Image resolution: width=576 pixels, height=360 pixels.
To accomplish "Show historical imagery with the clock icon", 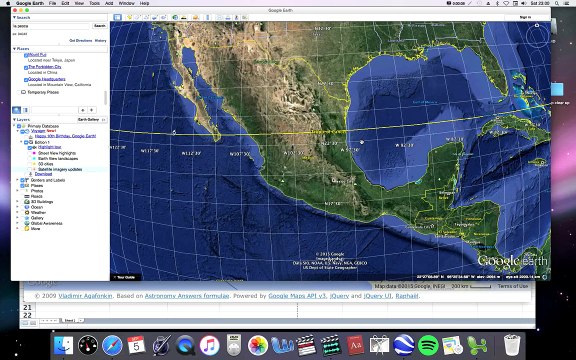I will [x=175, y=17].
